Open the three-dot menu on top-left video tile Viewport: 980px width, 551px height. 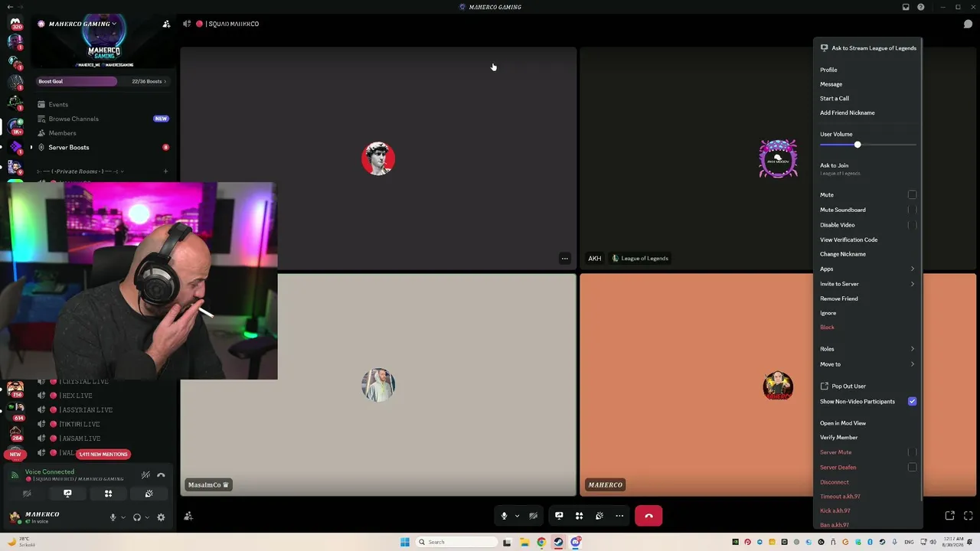click(x=565, y=259)
